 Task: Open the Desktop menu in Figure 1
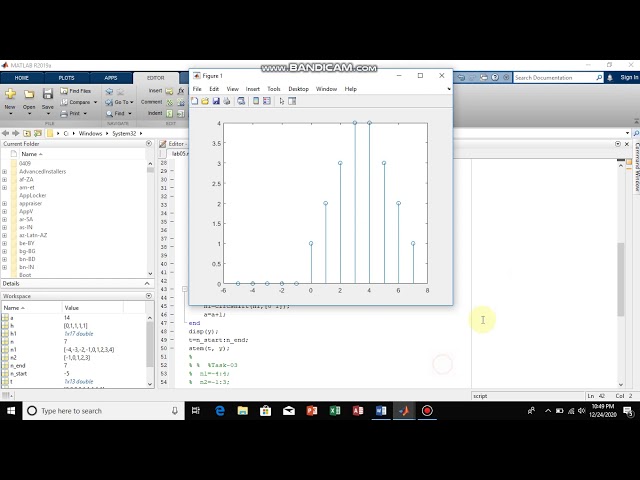tap(298, 89)
